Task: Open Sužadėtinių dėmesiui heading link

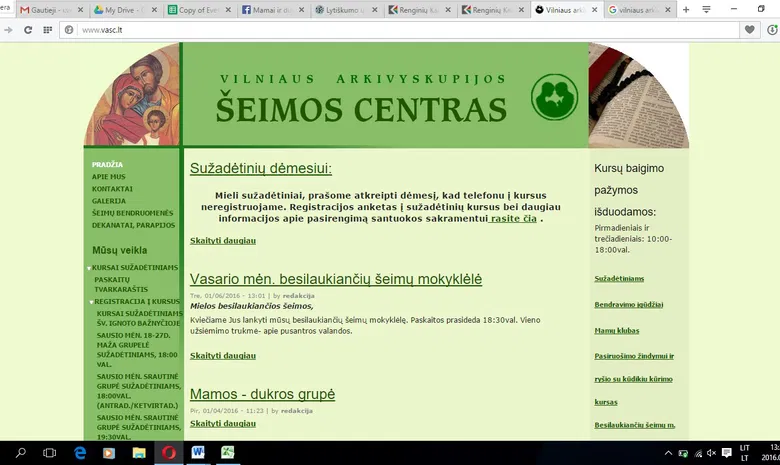Action: coord(261,168)
